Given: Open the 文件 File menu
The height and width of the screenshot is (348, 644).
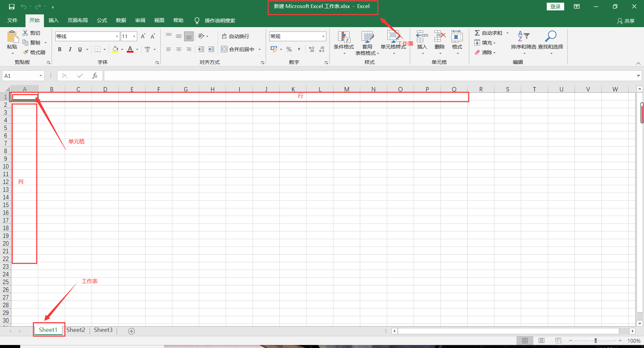Looking at the screenshot, I should [x=12, y=20].
